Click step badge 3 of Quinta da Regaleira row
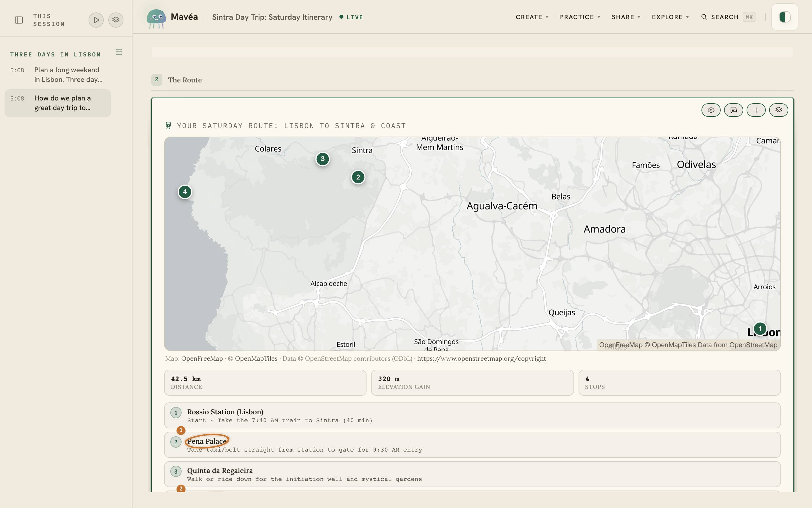The image size is (812, 508). point(176,471)
